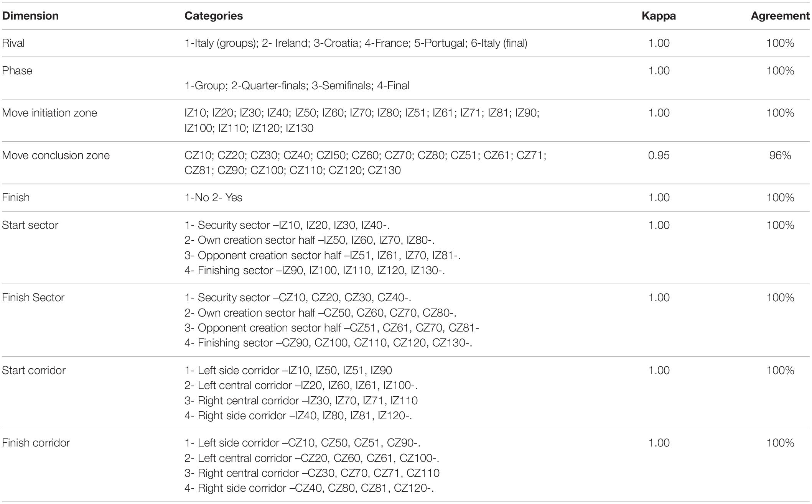
Task: Click the Categories column header
Action: tap(214, 16)
